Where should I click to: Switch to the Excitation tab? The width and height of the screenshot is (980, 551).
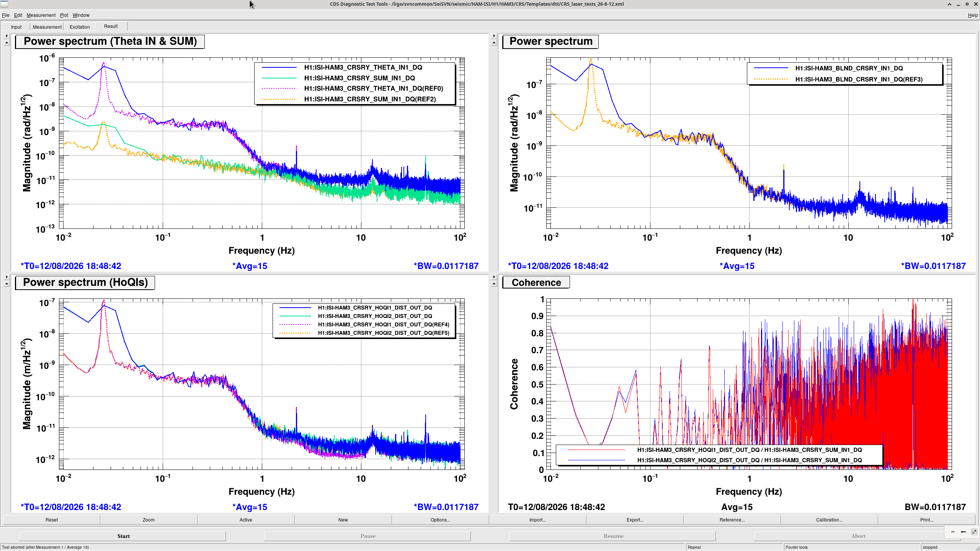click(80, 27)
